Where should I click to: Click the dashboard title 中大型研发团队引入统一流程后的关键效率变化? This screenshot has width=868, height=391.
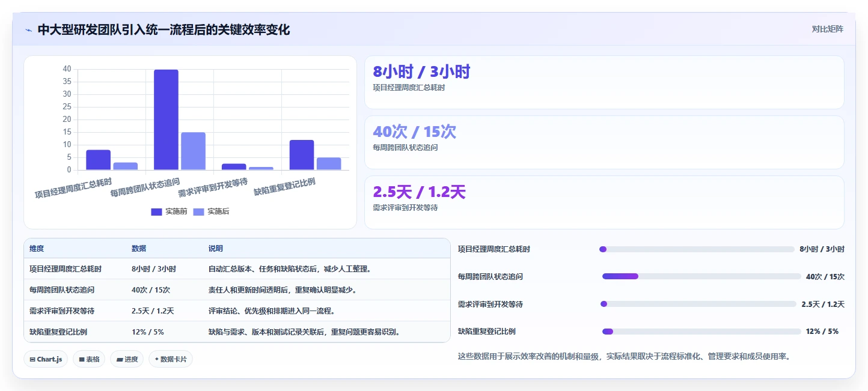[164, 29]
